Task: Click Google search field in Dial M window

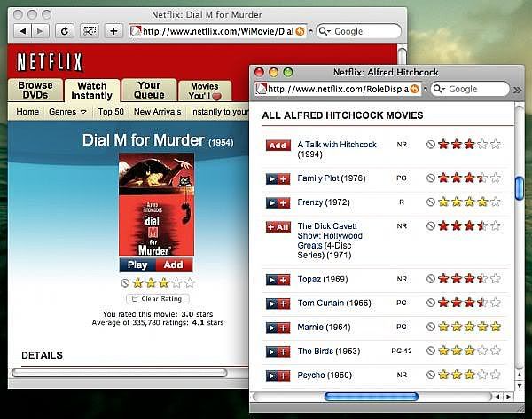Action: coord(359,31)
